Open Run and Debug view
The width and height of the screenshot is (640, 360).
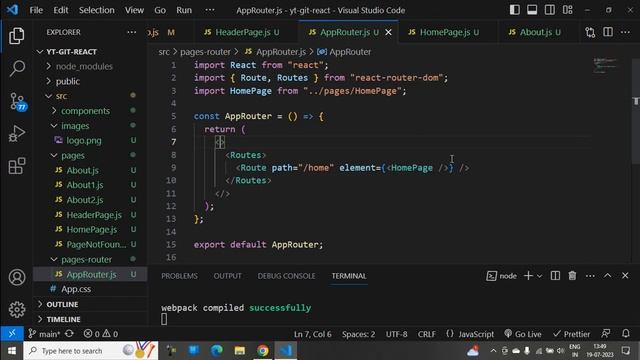click(16, 133)
